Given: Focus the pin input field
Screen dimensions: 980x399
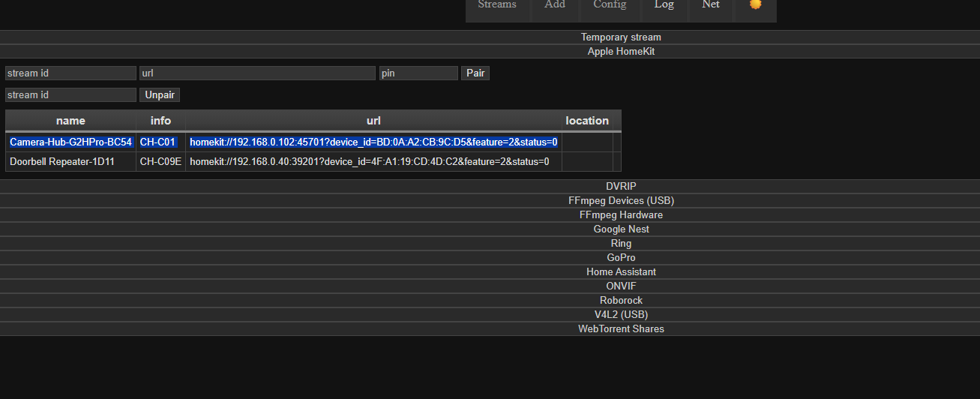Looking at the screenshot, I should click(x=418, y=73).
